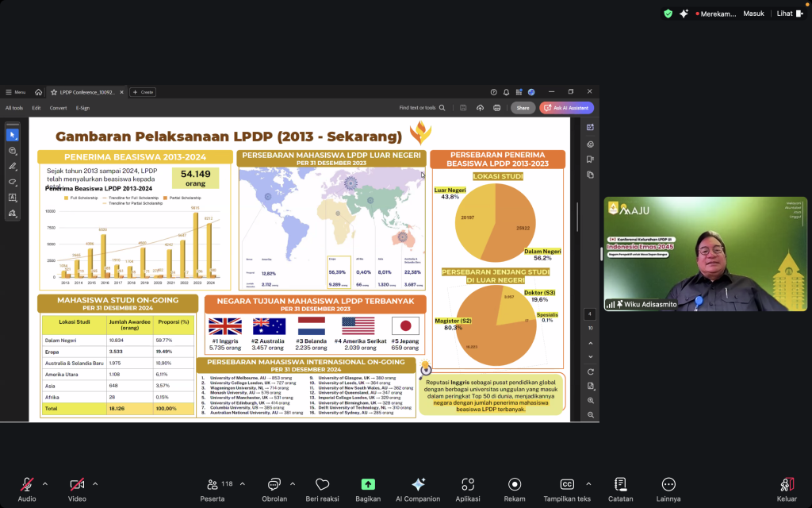Click the Masuk button

(753, 13)
